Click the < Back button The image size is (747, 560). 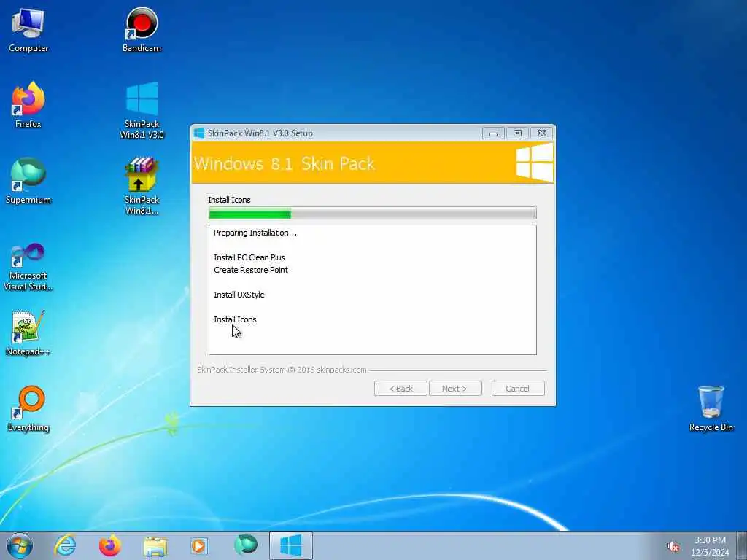400,389
